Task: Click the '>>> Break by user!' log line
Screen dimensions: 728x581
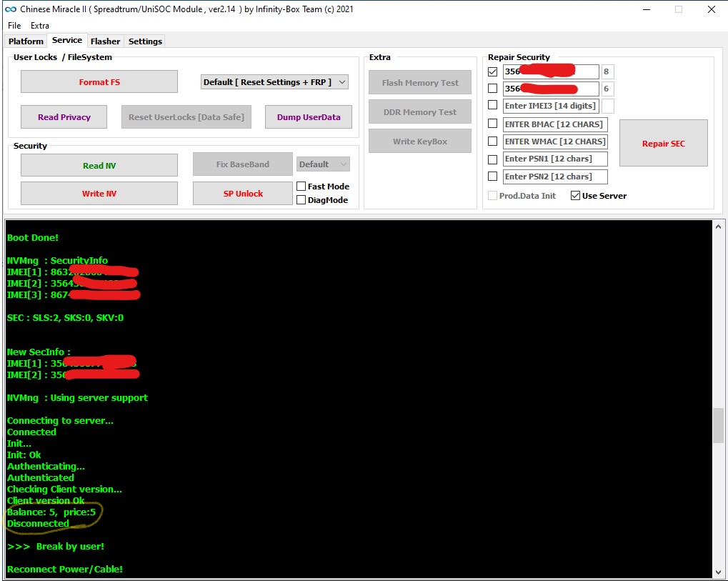Action: [x=55, y=546]
